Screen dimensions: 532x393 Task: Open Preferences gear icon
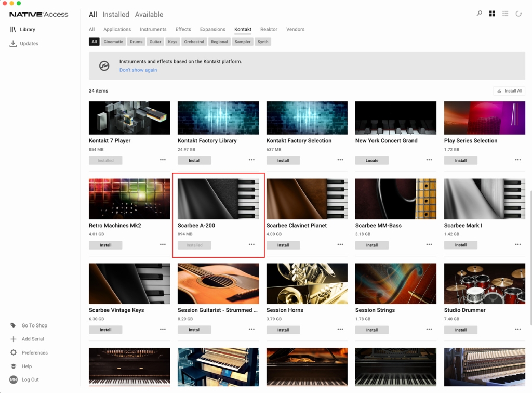tap(13, 352)
